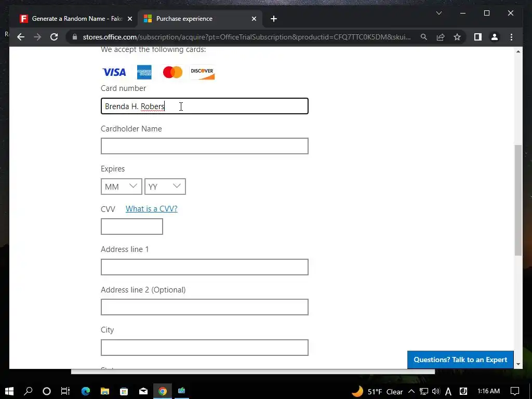The image size is (532, 399).
Task: Click the URL in address bar
Action: (x=247, y=37)
